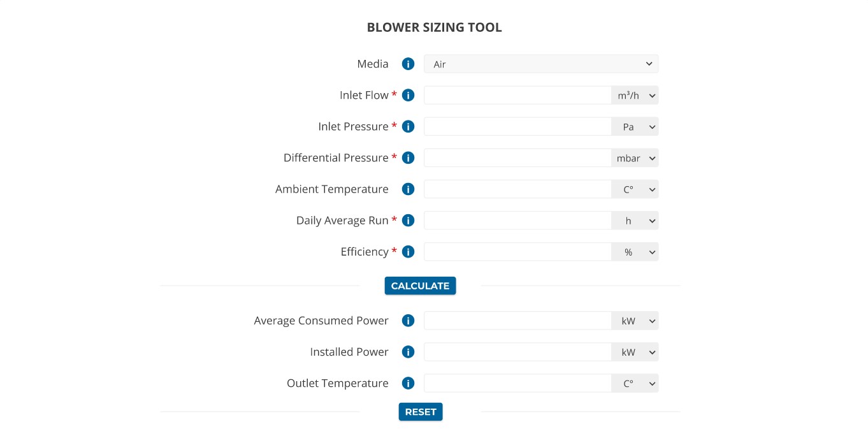Image resolution: width=868 pixels, height=436 pixels.
Task: Click the Daily Average Run info icon
Action: [408, 220]
